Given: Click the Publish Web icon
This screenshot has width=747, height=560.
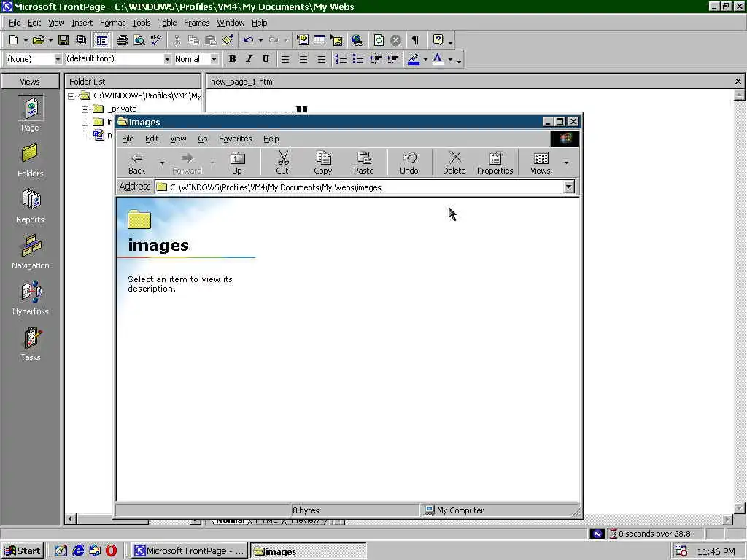Looking at the screenshot, I should click(x=82, y=41).
